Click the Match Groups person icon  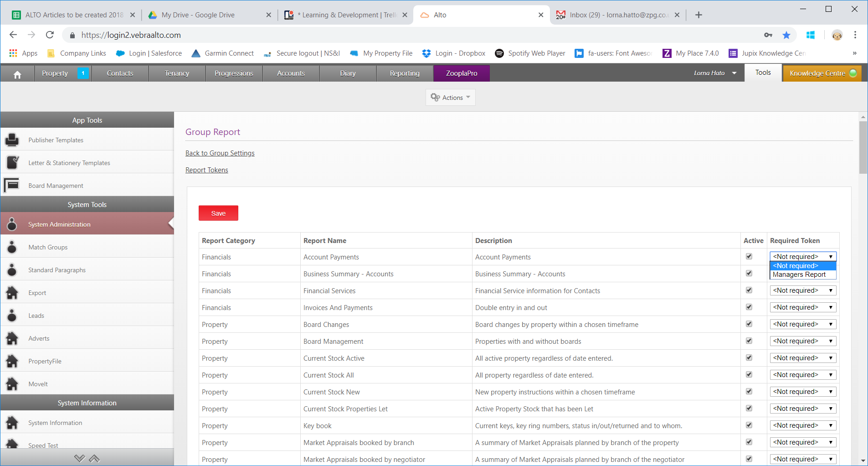(x=12, y=247)
